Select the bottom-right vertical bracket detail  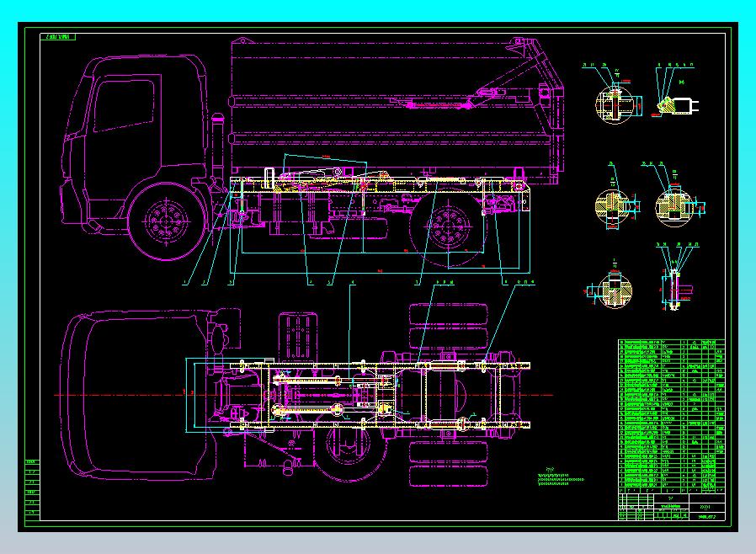click(x=675, y=290)
